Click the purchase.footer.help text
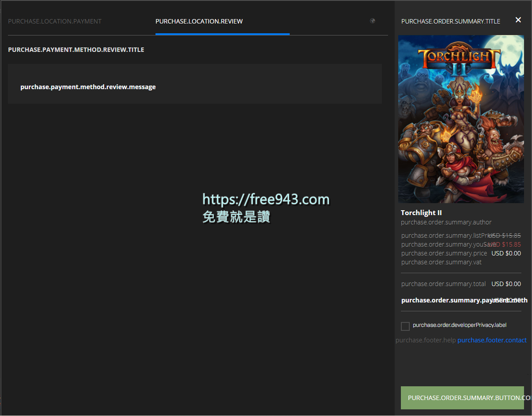The image size is (532, 416). [x=426, y=340]
